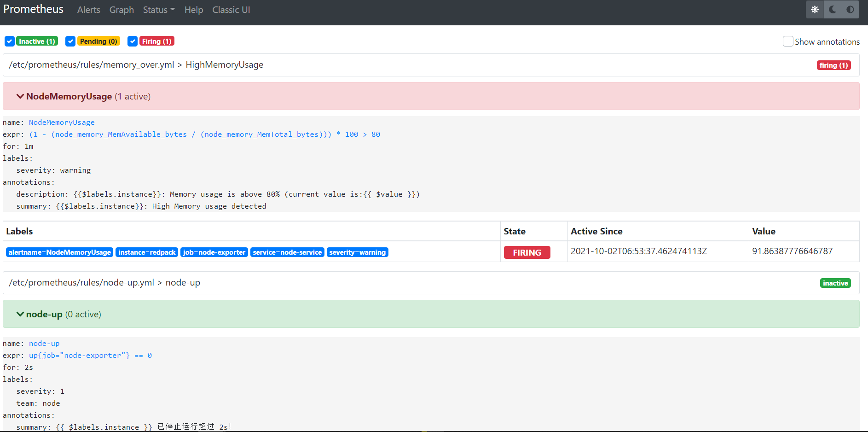Select the severity=warning label badge

[358, 252]
